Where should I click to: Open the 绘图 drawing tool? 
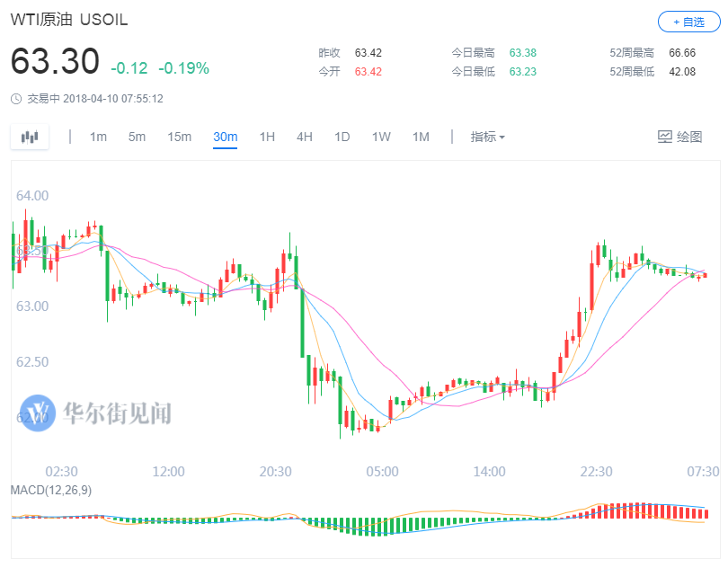(x=679, y=137)
